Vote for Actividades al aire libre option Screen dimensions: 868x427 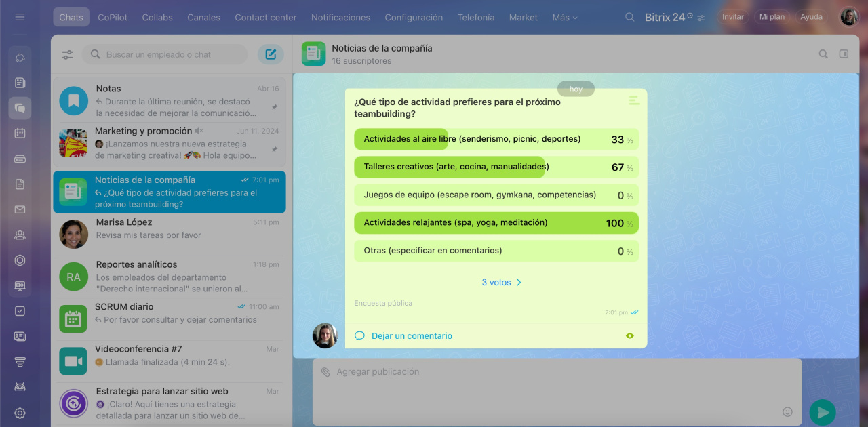(496, 139)
